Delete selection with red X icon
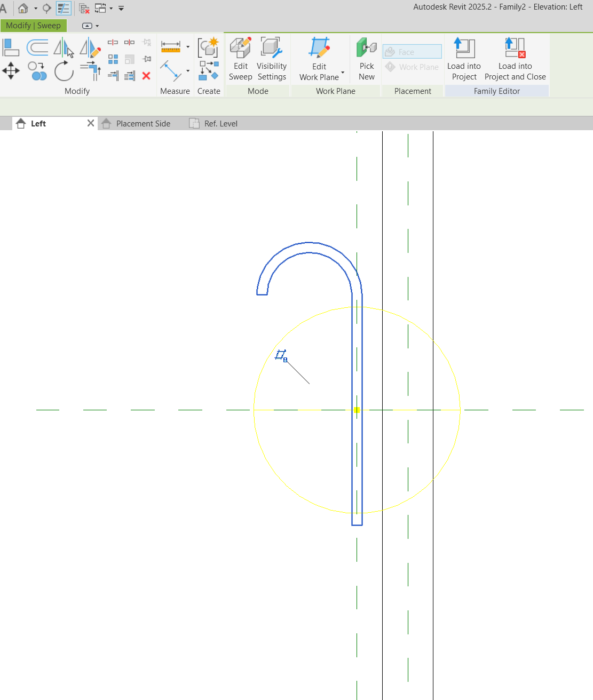This screenshot has width=593, height=700. (x=146, y=76)
